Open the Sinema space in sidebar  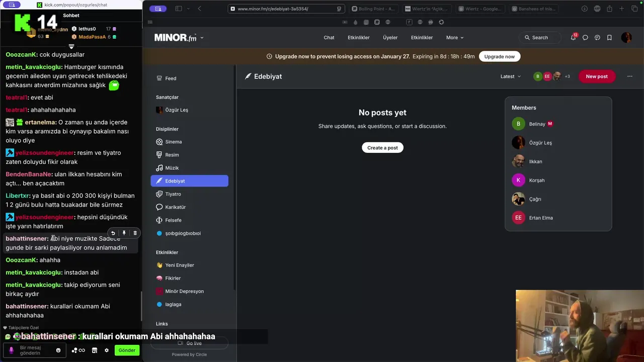pos(189,142)
